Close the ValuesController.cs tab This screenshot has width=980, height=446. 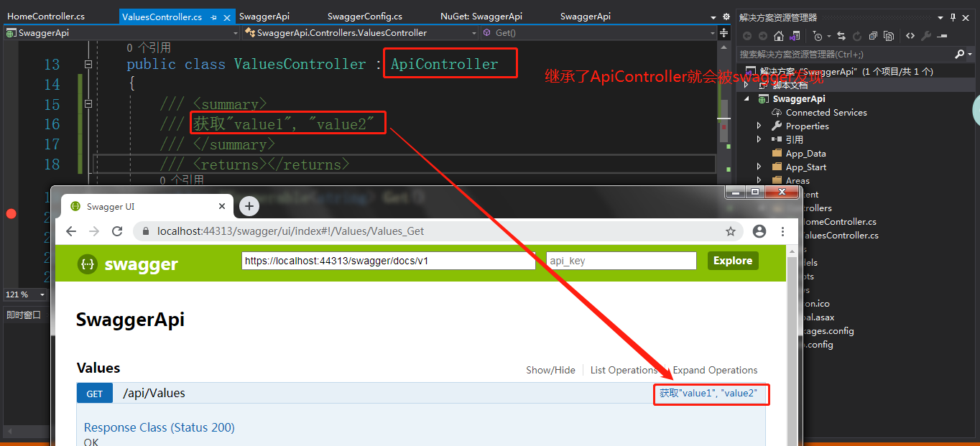(227, 17)
